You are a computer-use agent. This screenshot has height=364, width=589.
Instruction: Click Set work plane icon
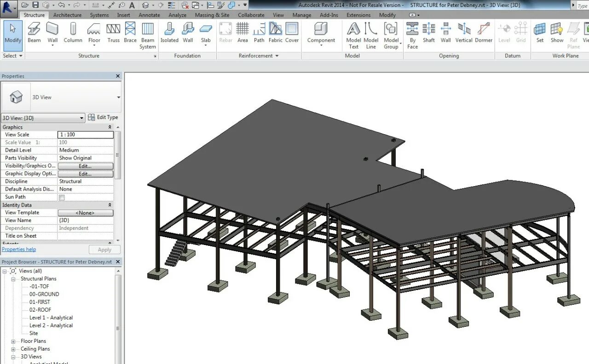point(540,32)
